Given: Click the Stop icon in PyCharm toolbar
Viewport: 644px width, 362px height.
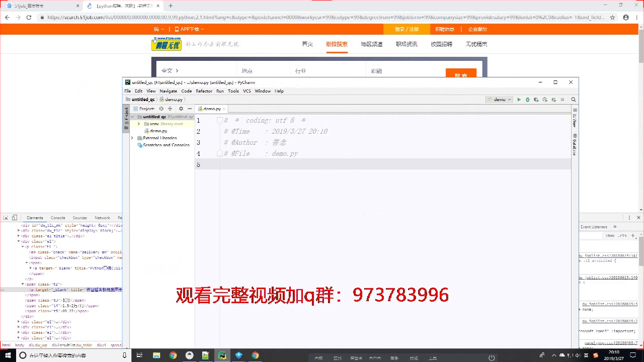Looking at the screenshot, I should (x=562, y=99).
